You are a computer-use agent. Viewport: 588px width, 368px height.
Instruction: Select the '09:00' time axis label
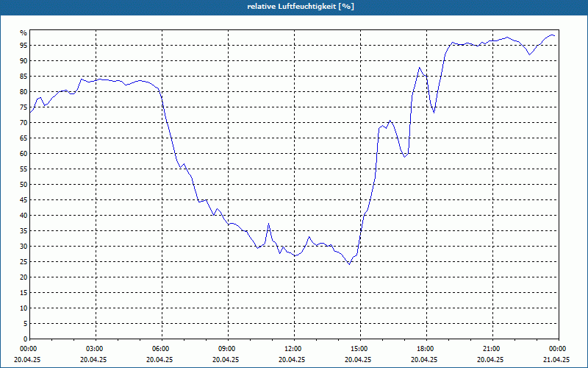[x=226, y=349]
